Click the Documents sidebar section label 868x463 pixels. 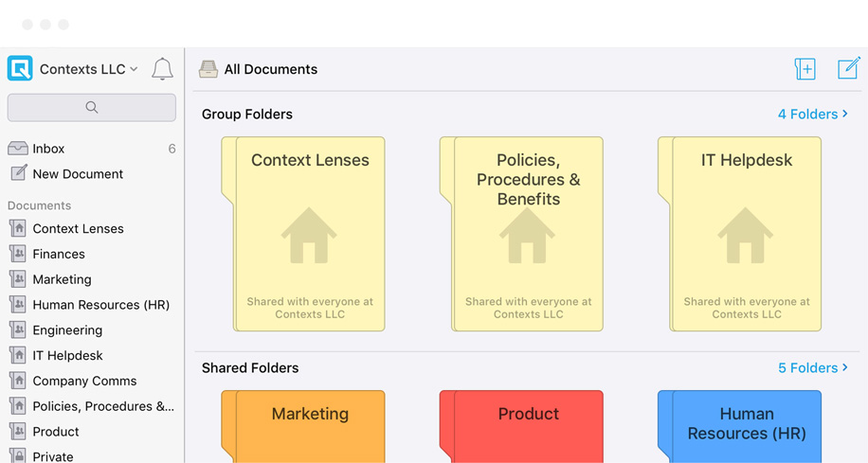point(39,205)
